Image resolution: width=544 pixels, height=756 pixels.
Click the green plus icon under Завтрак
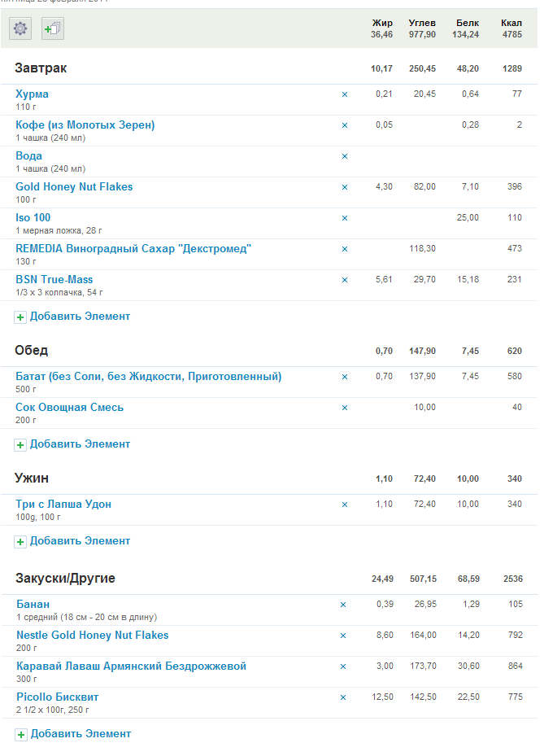(x=20, y=317)
